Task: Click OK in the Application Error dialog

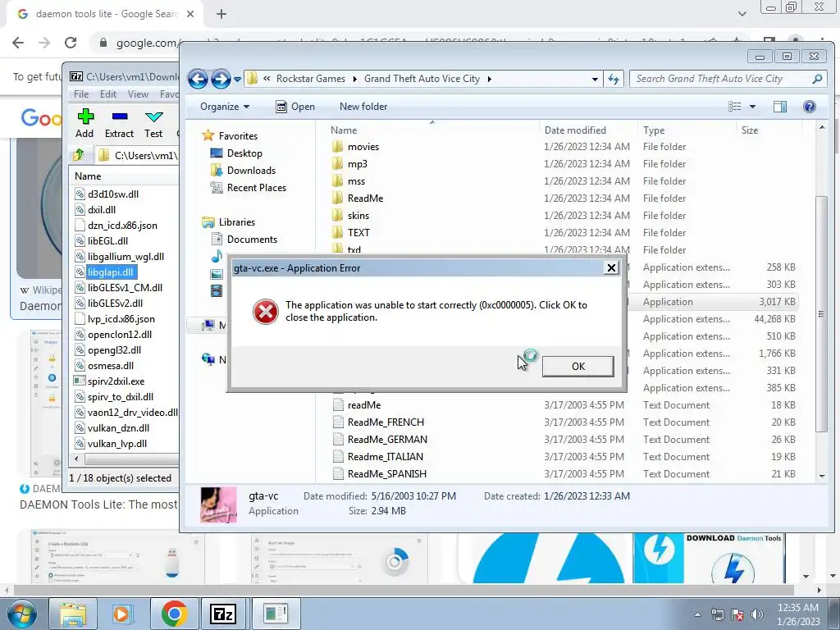Action: [x=577, y=367]
